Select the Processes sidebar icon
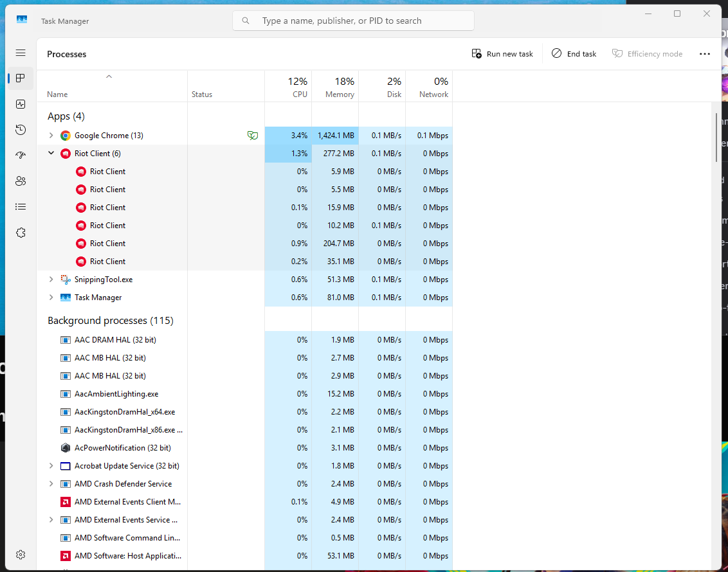Viewport: 728px width, 572px height. click(x=21, y=78)
